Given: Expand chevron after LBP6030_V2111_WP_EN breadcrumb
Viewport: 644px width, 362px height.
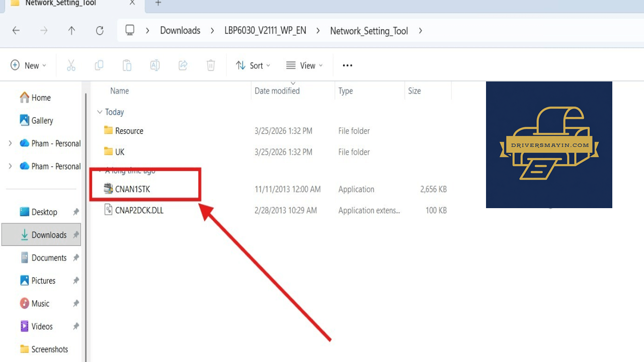Looking at the screenshot, I should click(318, 31).
